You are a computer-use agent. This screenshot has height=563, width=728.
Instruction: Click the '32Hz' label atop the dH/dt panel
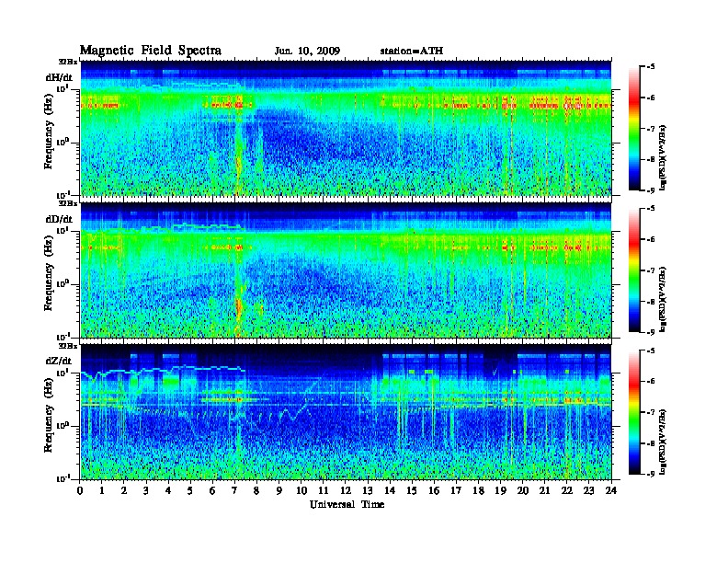pyautogui.click(x=67, y=62)
